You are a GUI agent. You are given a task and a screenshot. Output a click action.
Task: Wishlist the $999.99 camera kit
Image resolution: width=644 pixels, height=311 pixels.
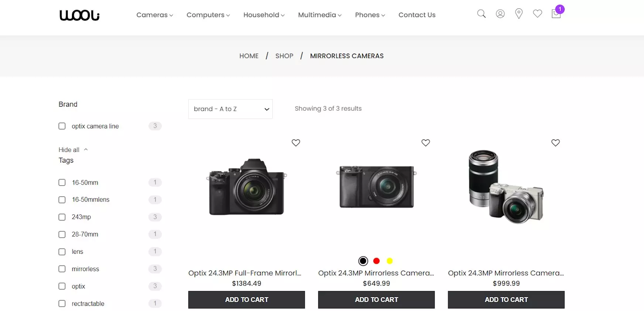coord(555,143)
